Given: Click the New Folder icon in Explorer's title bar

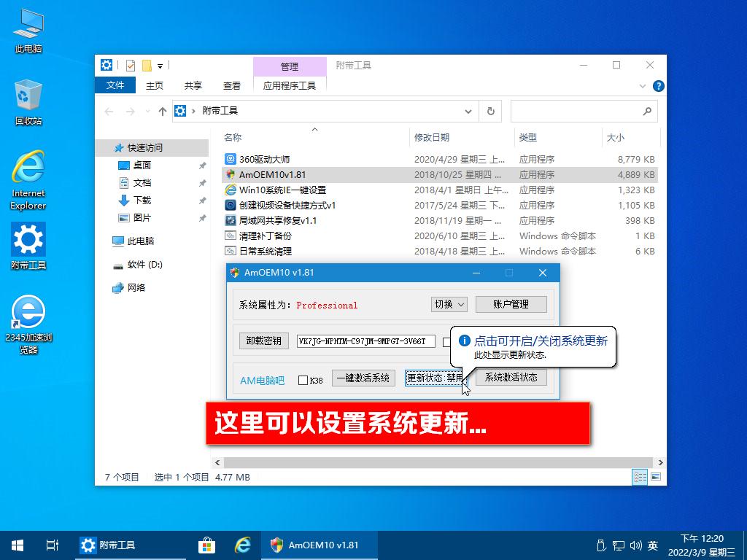Looking at the screenshot, I should (147, 65).
